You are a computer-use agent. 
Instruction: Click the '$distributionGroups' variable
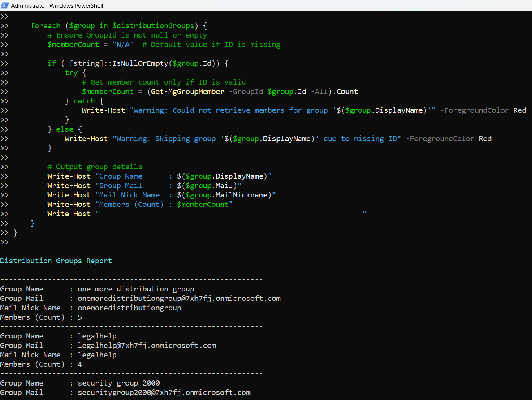click(x=153, y=26)
